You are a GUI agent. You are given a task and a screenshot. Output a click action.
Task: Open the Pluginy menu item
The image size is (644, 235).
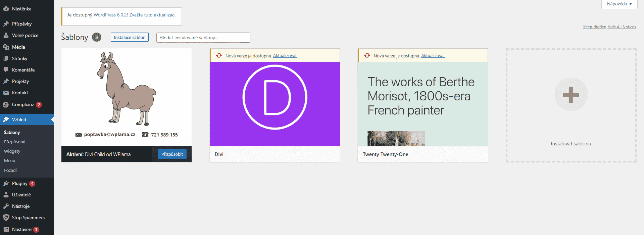[27, 183]
